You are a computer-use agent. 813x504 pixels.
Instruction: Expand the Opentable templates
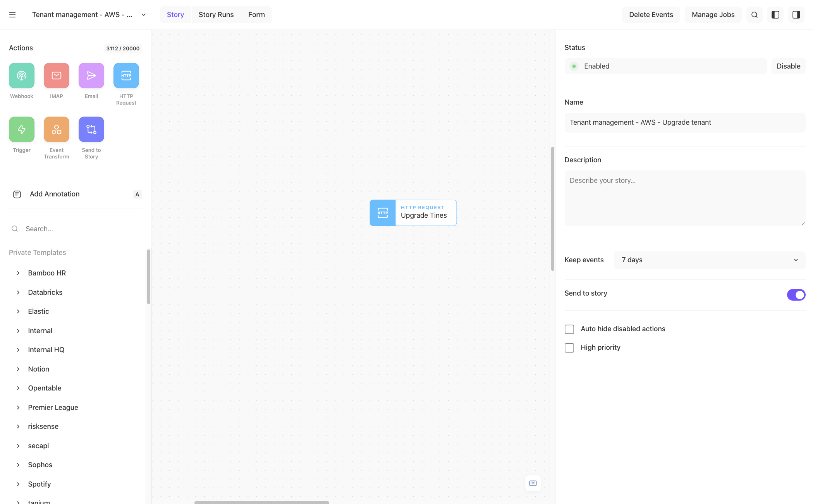click(18, 388)
